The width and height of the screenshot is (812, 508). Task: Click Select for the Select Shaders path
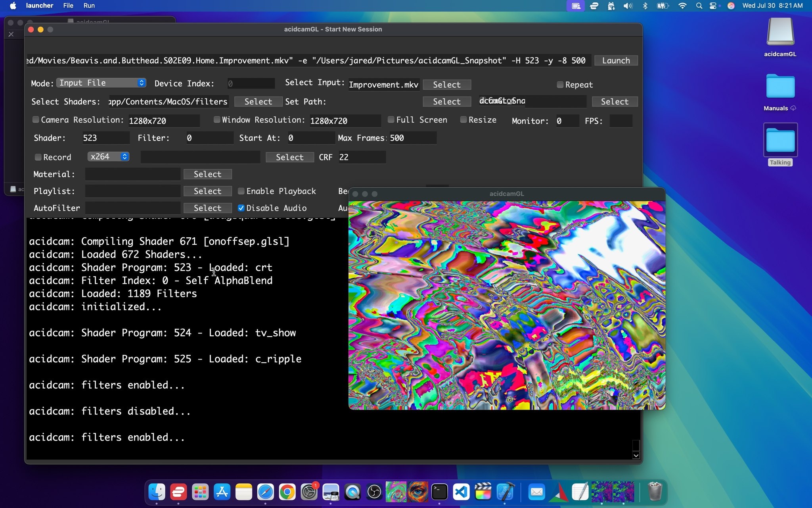pos(259,102)
